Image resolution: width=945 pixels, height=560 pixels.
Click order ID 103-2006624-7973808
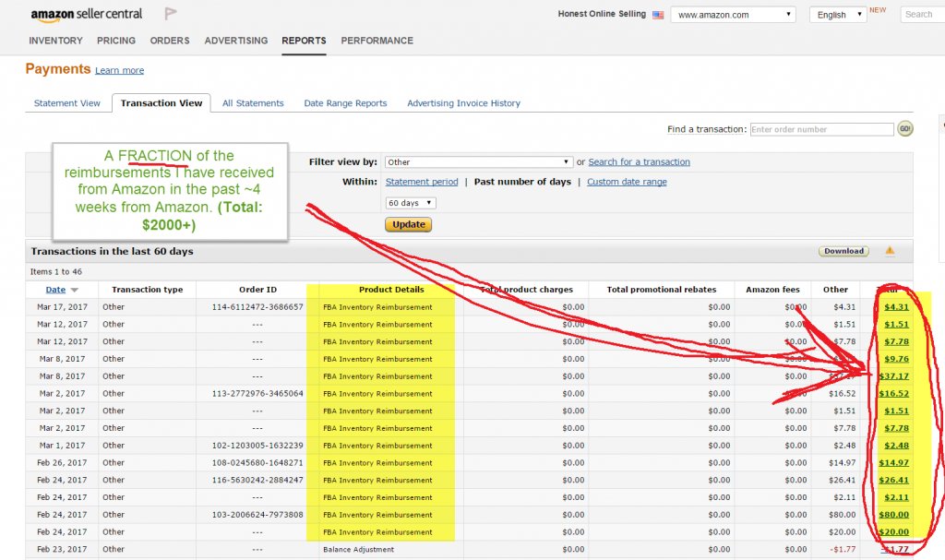pos(257,514)
